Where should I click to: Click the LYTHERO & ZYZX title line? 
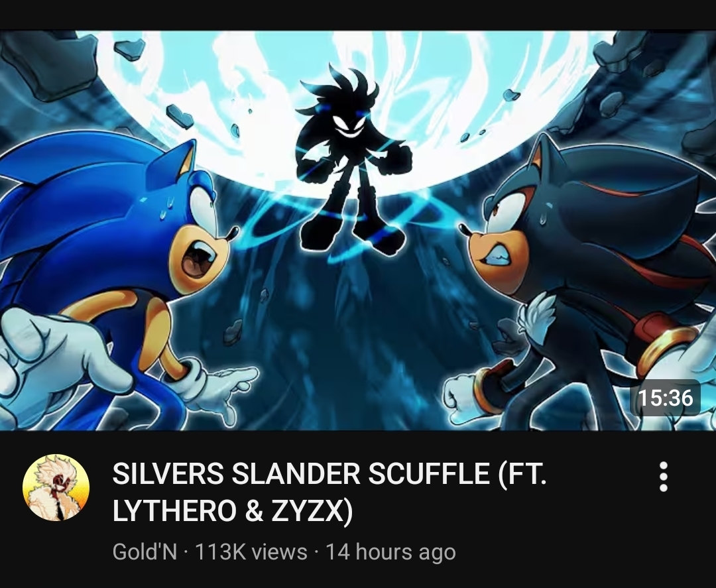(x=233, y=510)
